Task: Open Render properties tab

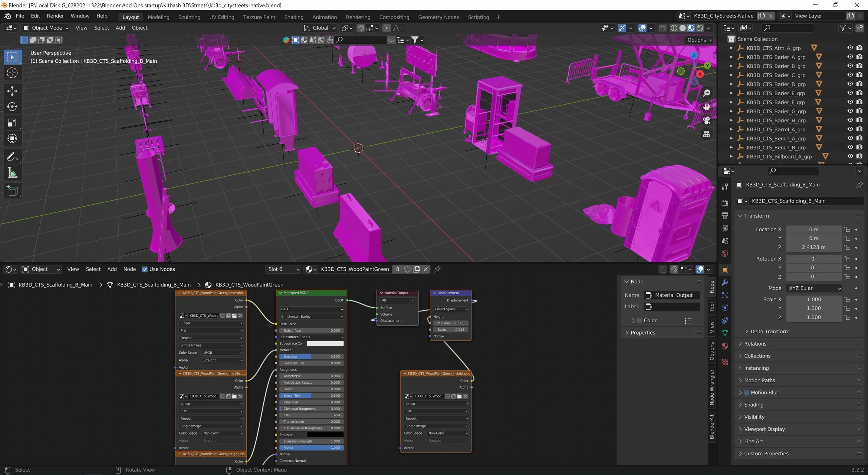Action: (725, 202)
